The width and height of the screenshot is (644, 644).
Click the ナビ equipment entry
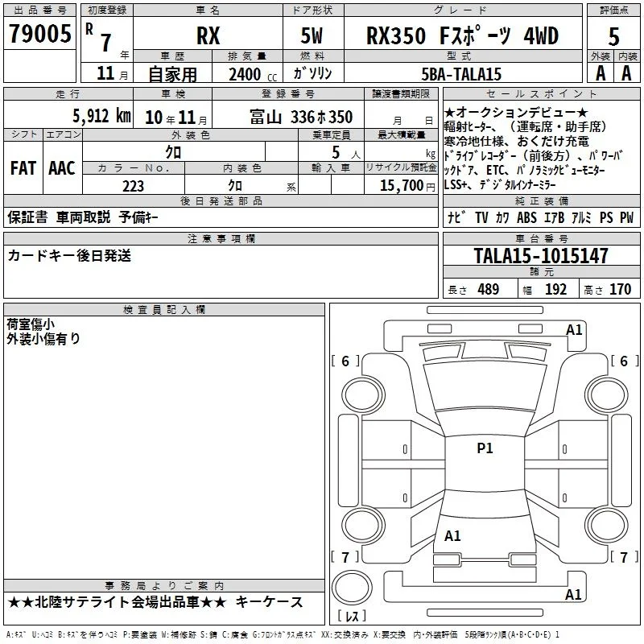click(x=456, y=217)
